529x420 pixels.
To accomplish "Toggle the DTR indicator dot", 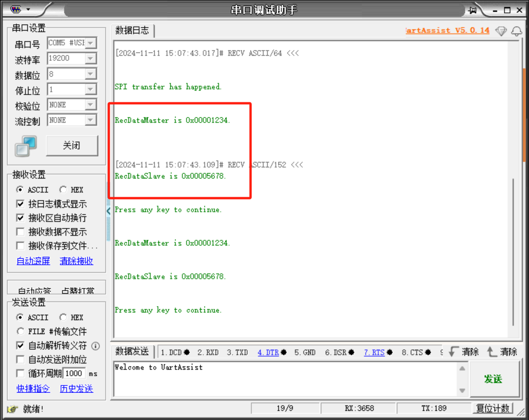I will click(284, 353).
